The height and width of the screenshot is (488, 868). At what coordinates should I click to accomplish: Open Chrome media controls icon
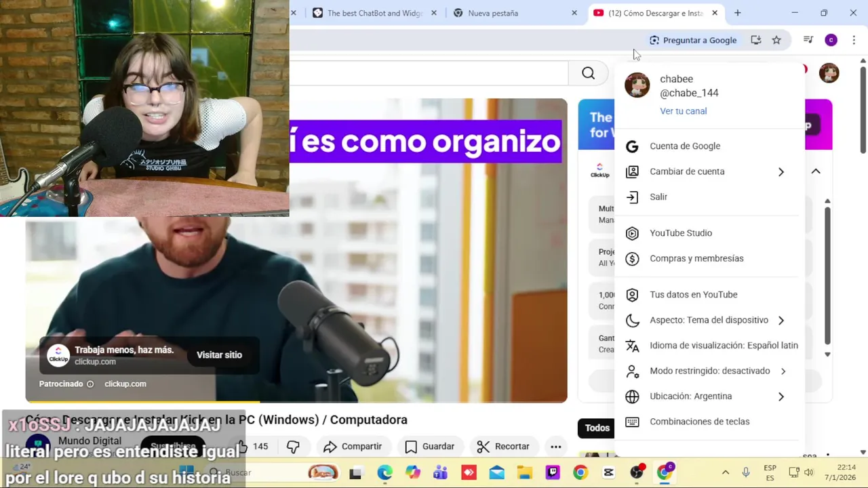[x=808, y=40]
